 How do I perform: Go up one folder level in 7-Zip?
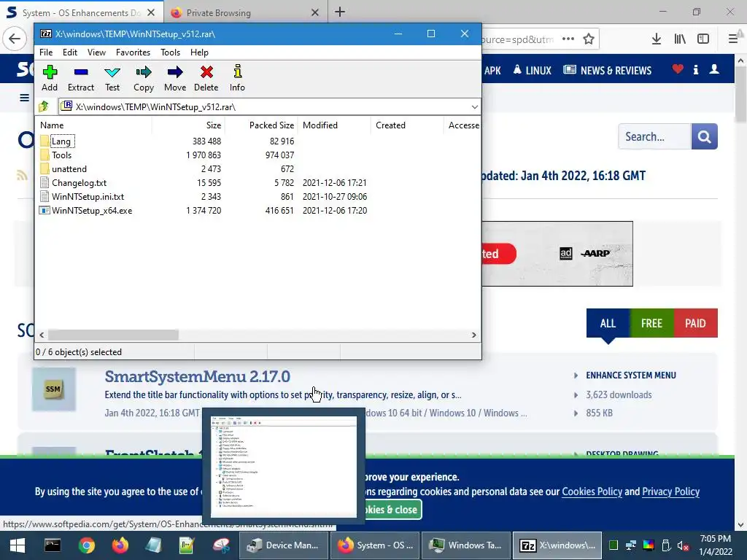click(44, 106)
